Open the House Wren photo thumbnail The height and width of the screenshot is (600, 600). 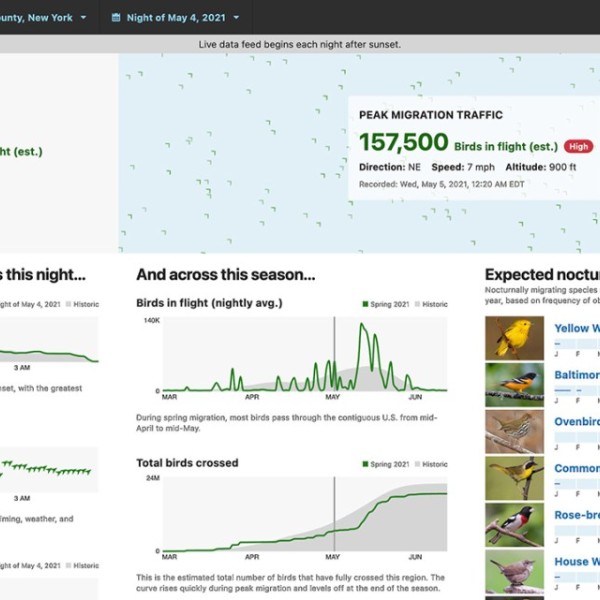point(514,570)
